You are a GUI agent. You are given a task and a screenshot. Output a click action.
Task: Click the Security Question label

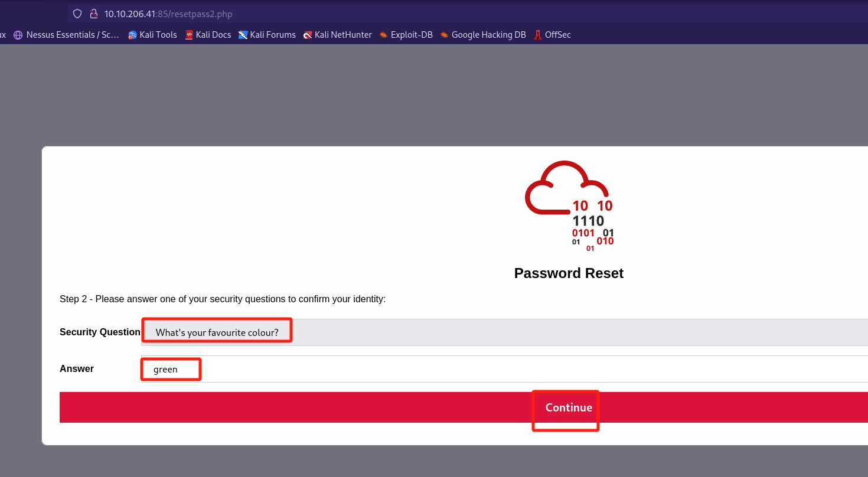[100, 332]
